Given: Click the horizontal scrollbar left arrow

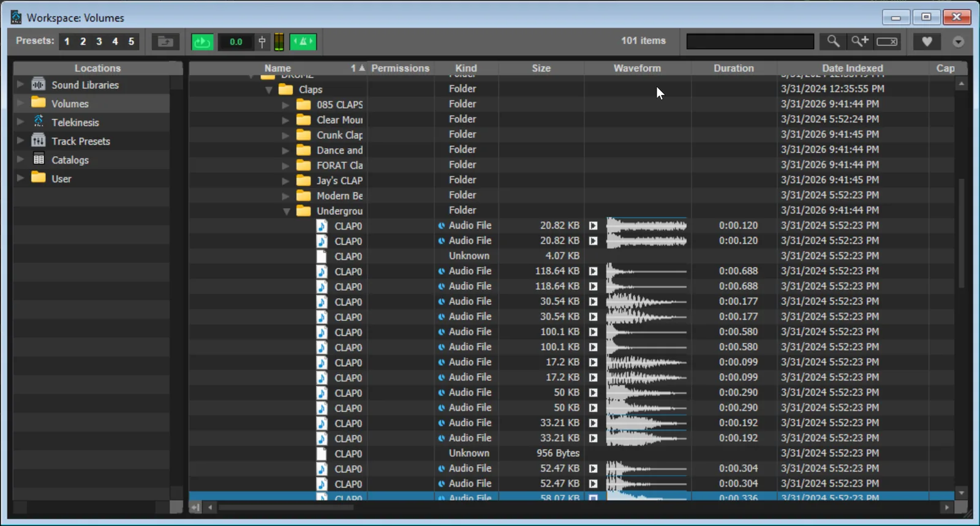Looking at the screenshot, I should tap(210, 507).
